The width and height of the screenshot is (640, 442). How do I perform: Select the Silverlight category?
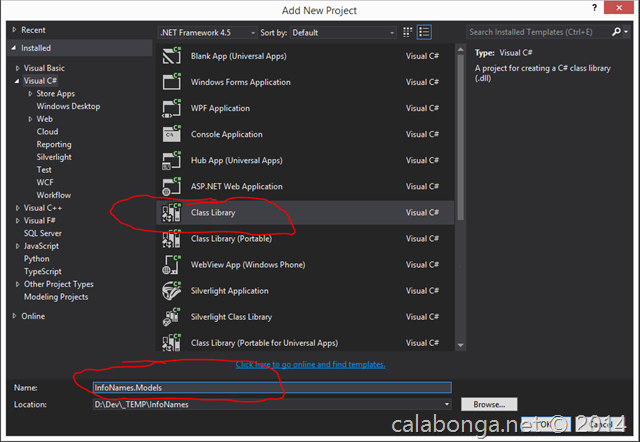coord(54,157)
